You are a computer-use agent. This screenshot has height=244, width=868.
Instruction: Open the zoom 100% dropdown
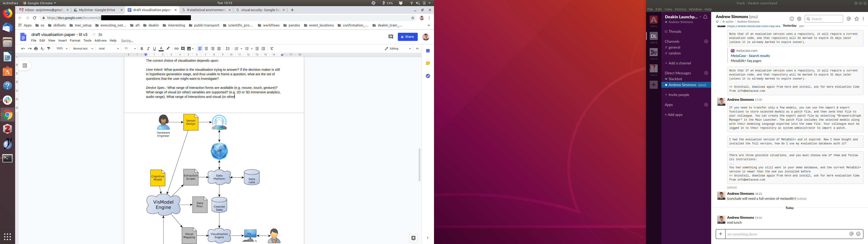pos(62,49)
